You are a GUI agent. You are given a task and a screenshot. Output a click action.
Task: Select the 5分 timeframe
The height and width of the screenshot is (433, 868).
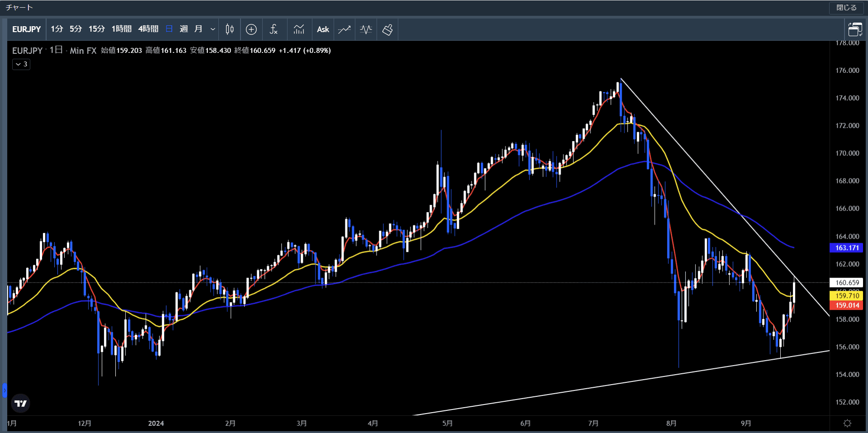76,29
